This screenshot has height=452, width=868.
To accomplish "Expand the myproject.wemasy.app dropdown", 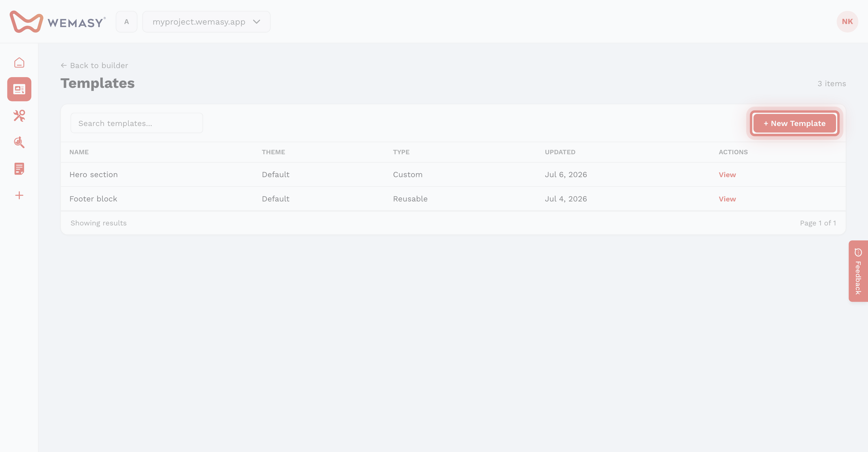I will point(206,22).
